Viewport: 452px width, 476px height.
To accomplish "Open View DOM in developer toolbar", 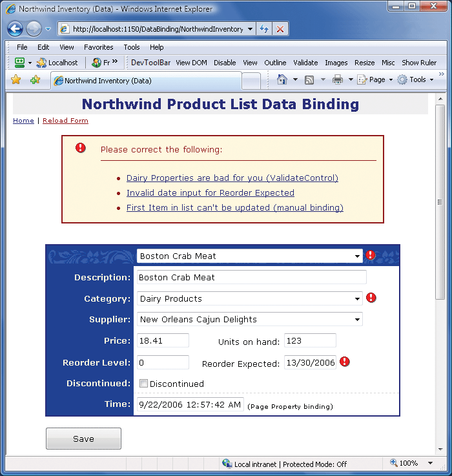I will click(192, 63).
